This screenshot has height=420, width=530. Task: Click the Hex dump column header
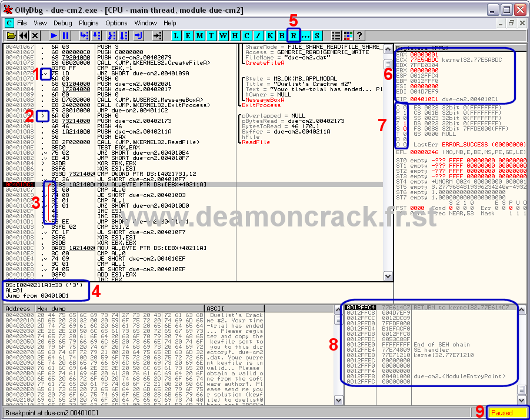coord(119,308)
